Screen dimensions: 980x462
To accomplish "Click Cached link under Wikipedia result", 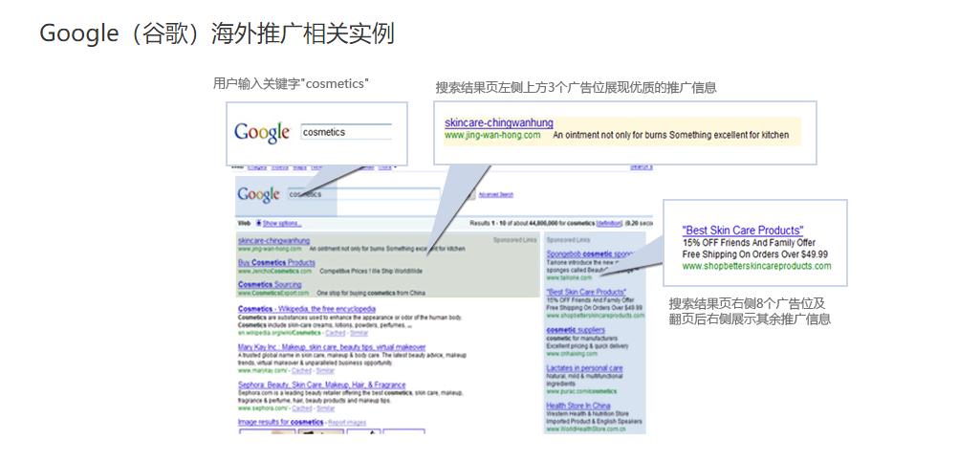I will (336, 333).
